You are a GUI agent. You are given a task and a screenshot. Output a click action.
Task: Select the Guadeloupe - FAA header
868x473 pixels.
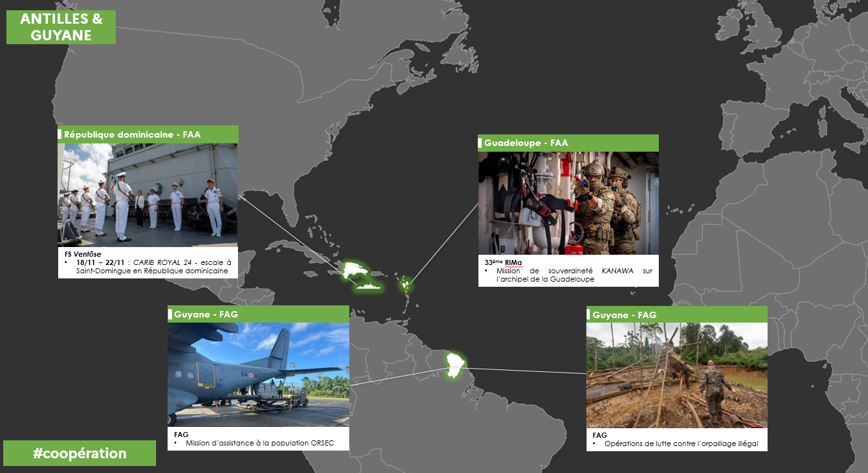(x=568, y=143)
